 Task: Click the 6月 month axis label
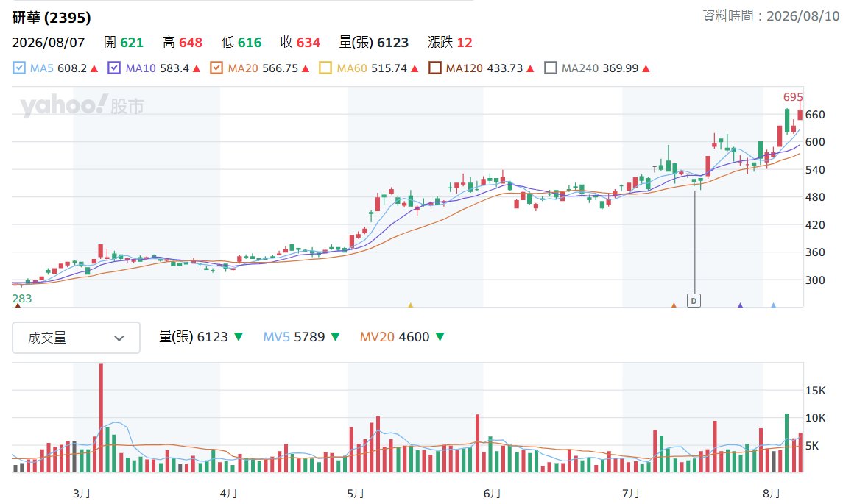[x=492, y=493]
